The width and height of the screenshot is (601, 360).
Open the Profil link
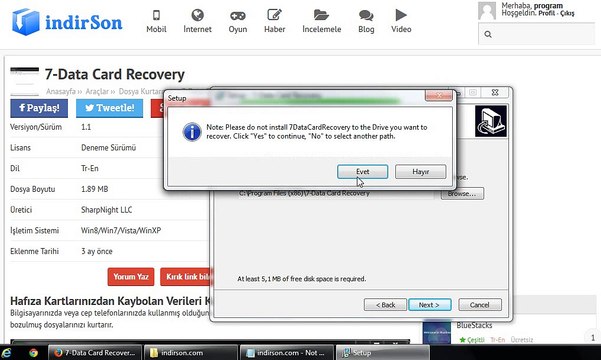point(547,13)
